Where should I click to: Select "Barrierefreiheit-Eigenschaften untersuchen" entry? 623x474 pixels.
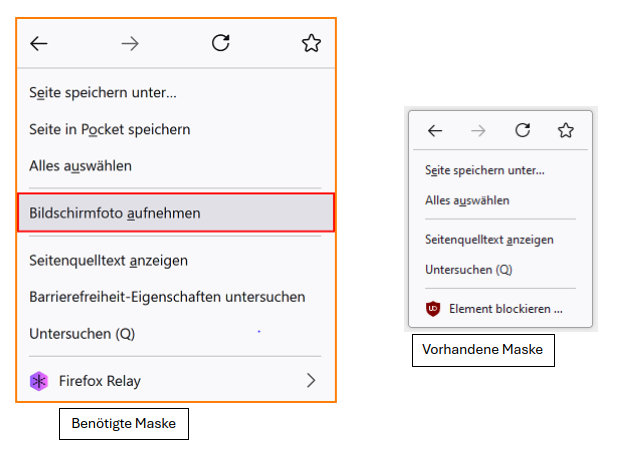pyautogui.click(x=167, y=297)
